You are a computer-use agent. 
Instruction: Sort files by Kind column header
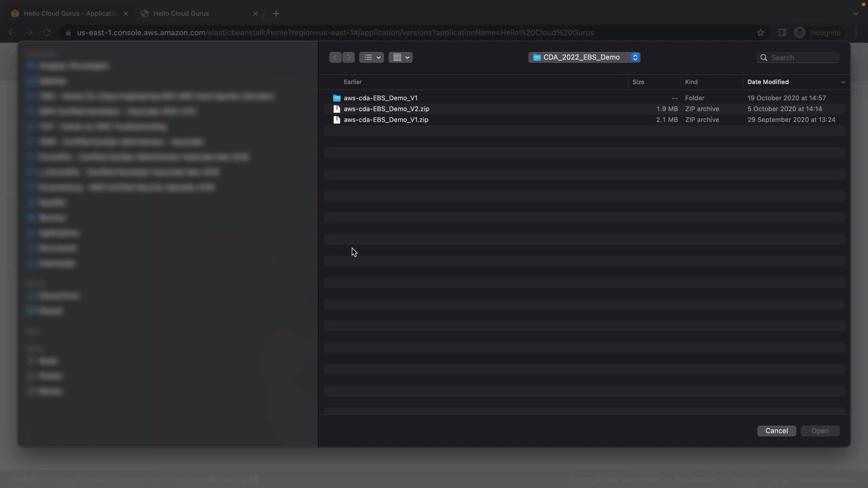pyautogui.click(x=691, y=82)
